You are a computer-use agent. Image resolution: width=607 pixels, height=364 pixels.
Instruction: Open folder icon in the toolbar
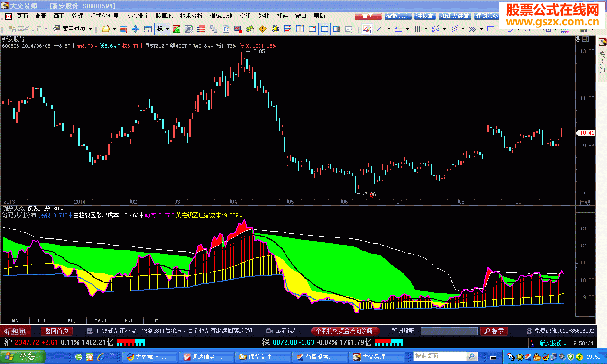(106, 28)
